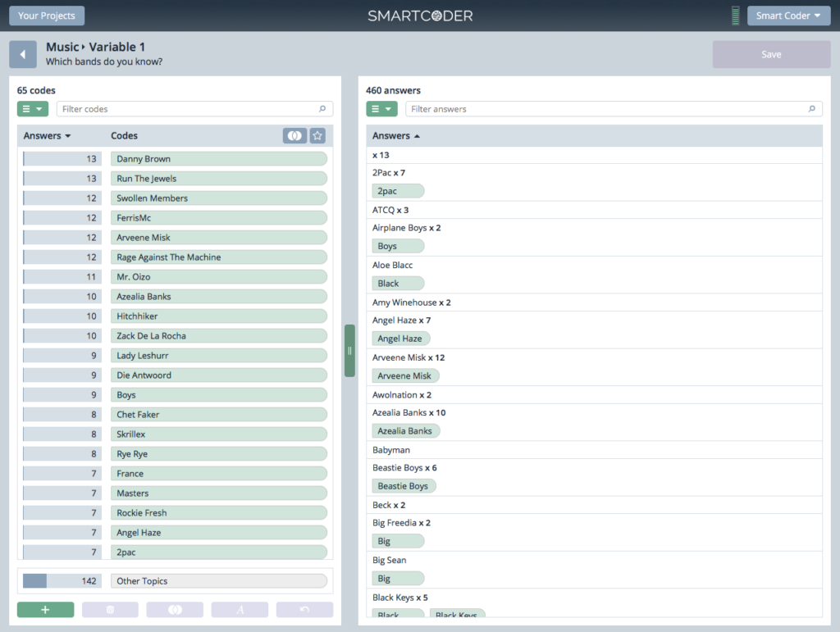Select the Rockie Fresh code

tap(219, 512)
